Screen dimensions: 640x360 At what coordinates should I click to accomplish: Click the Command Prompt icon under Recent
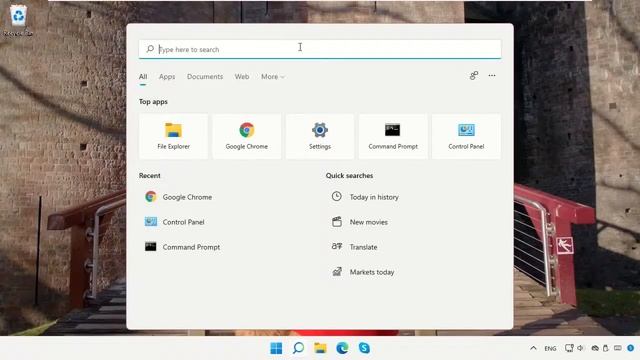point(151,247)
